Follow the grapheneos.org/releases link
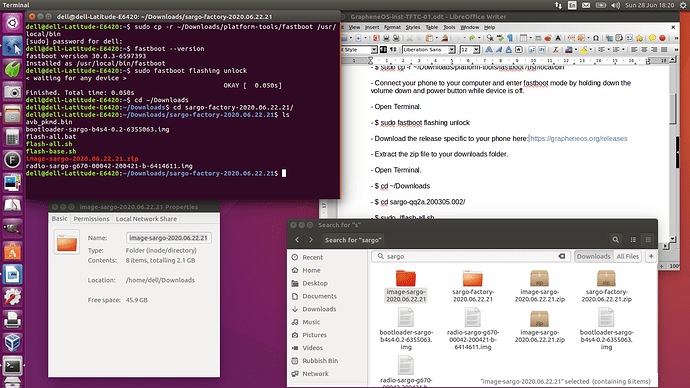 [578, 139]
